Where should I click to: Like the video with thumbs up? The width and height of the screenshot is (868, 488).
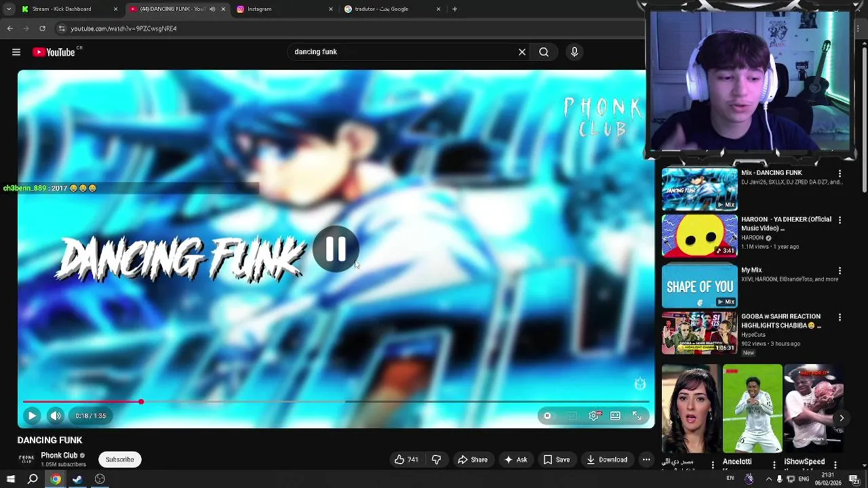(x=406, y=460)
